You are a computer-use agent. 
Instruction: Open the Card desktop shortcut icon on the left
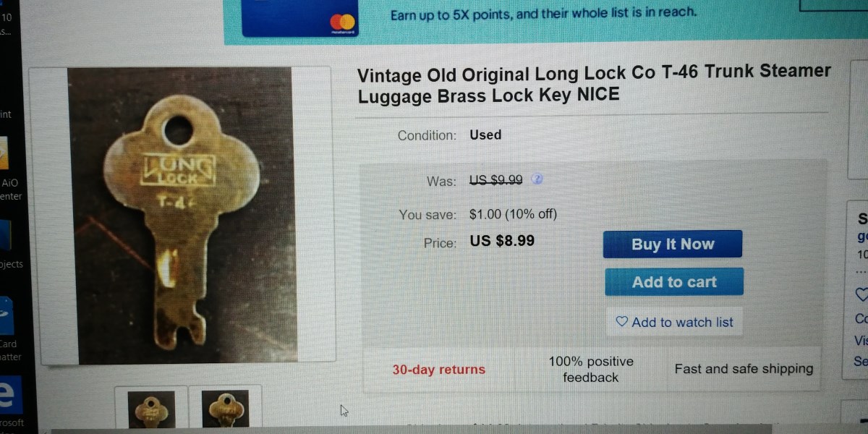point(7,315)
